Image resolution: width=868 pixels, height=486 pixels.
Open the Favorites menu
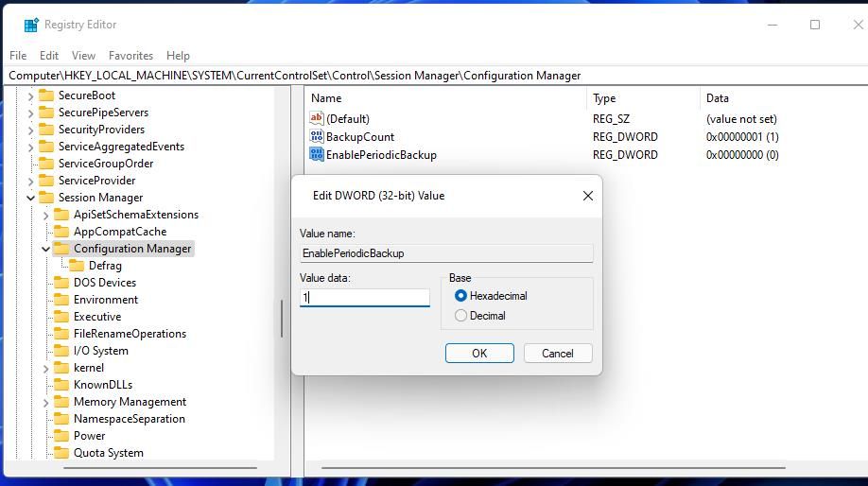click(130, 56)
